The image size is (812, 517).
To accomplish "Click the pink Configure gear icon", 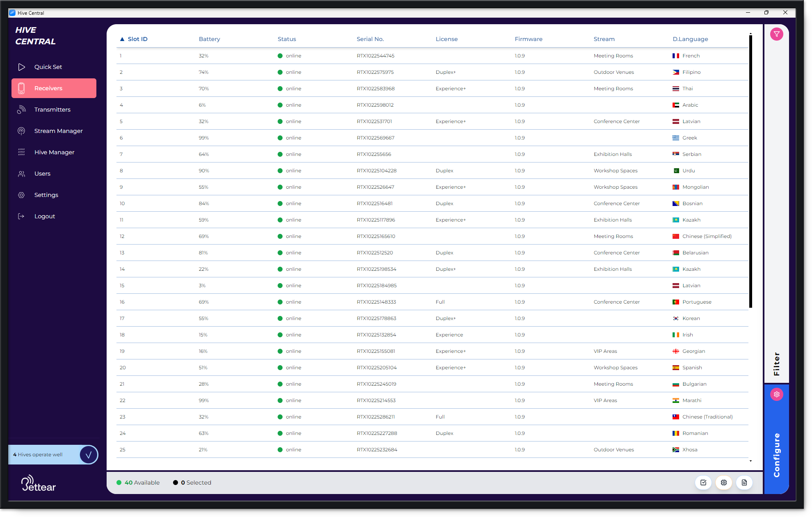I will [776, 394].
